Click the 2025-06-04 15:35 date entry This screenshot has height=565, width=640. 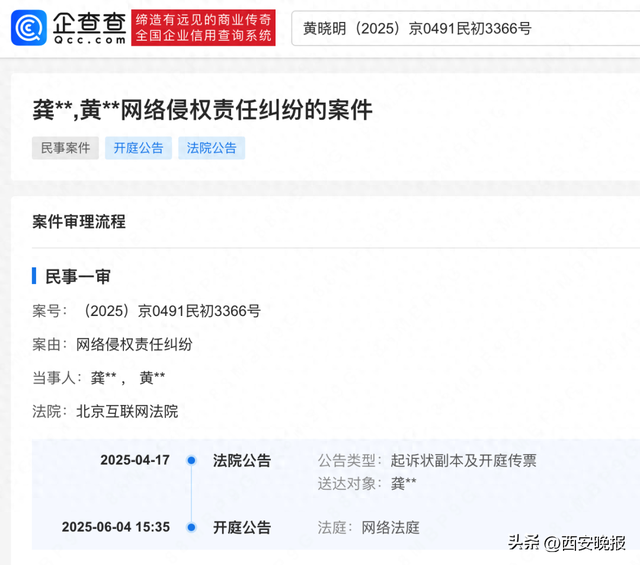pyautogui.click(x=116, y=527)
